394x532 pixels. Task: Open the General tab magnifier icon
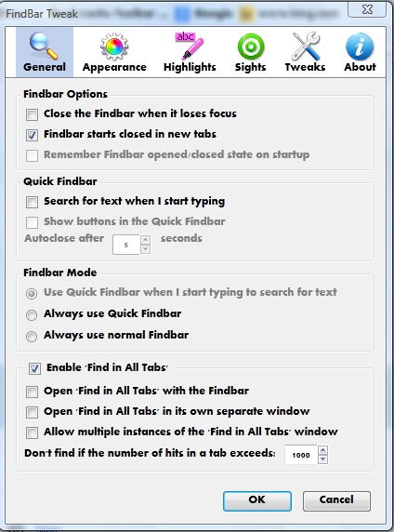point(44,46)
